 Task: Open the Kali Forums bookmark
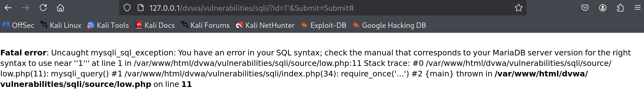[205, 25]
